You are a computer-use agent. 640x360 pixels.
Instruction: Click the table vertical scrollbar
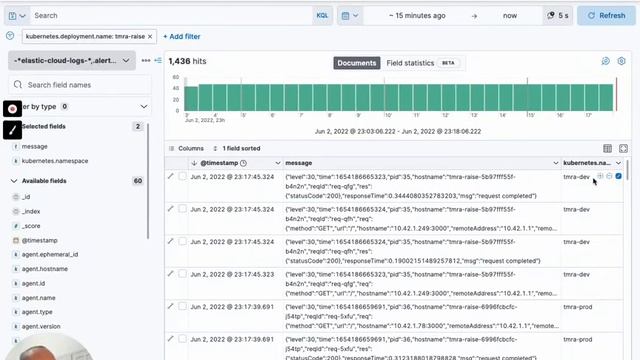pos(627,169)
